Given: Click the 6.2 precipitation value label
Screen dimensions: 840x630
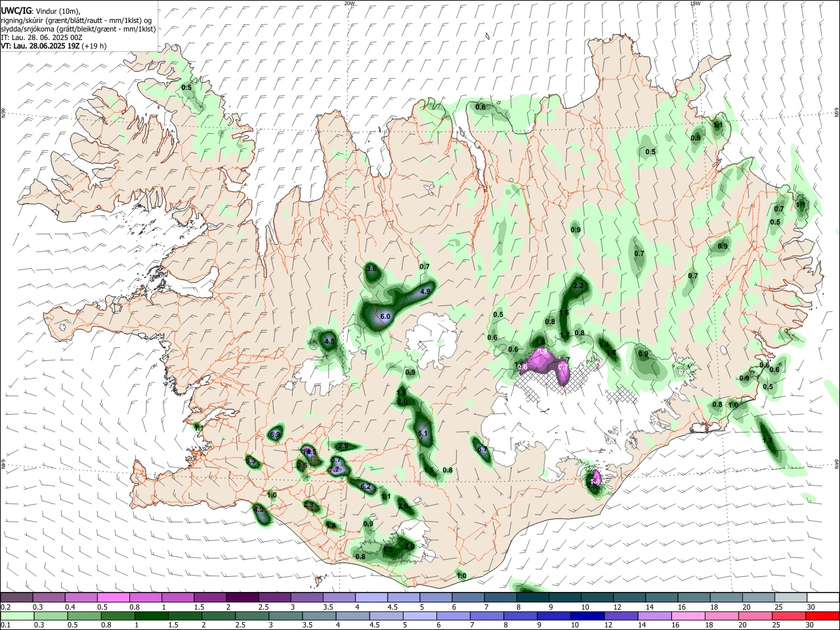Looking at the screenshot, I should coord(366,487).
